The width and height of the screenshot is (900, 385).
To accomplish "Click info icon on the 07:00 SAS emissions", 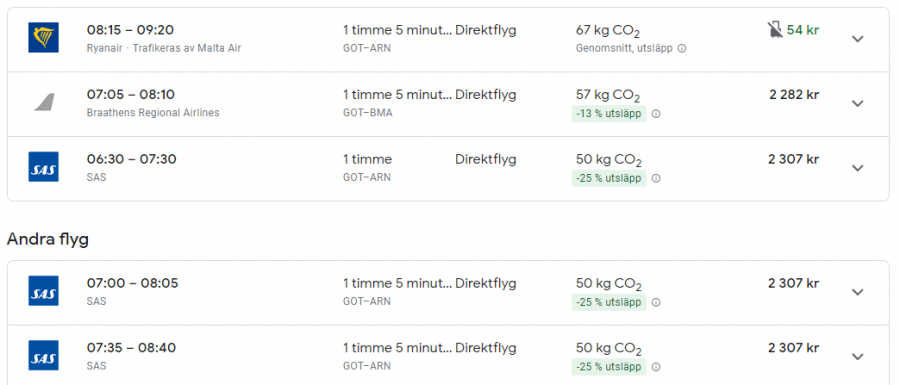I will pos(656,302).
